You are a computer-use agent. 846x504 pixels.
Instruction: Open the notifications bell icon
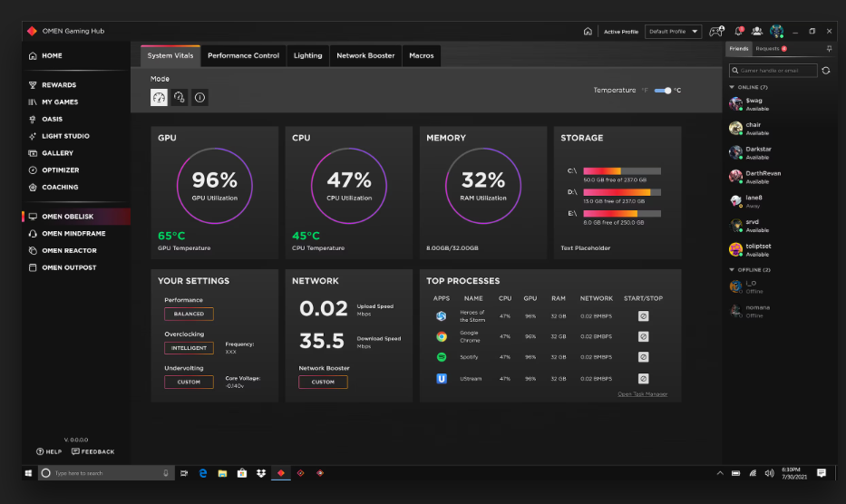pyautogui.click(x=739, y=32)
